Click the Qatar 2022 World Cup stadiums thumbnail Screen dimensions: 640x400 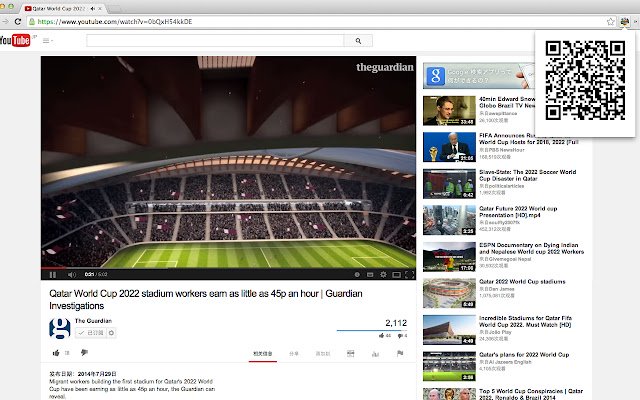[x=449, y=293]
